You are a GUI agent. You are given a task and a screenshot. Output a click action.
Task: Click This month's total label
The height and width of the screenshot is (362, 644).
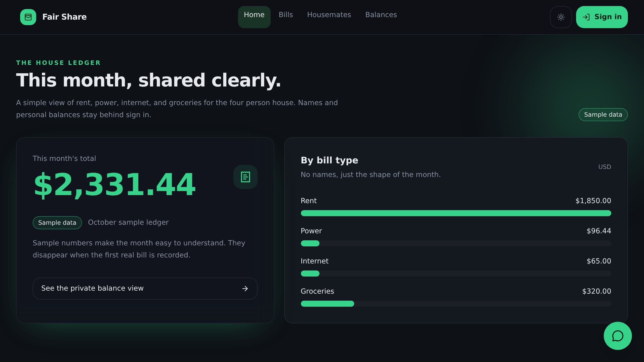[x=64, y=158]
